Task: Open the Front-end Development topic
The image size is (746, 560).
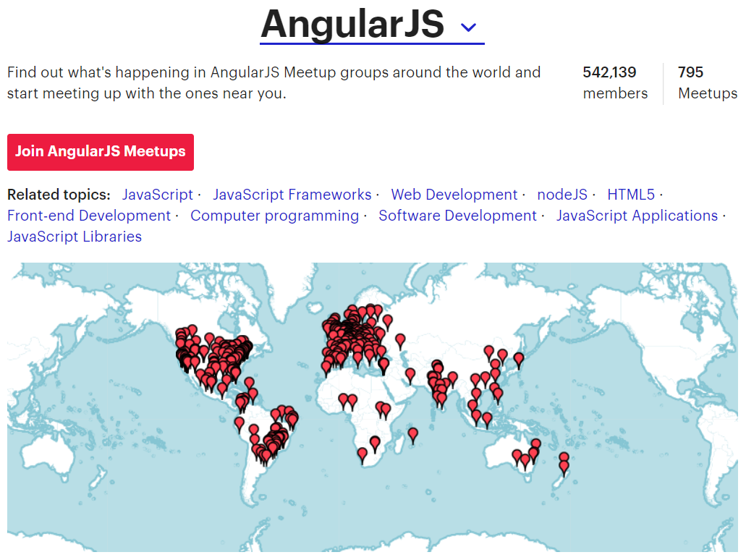Action: point(89,216)
